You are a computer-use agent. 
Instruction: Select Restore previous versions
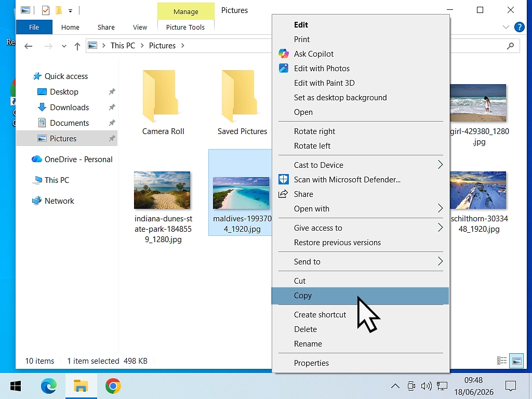[x=360, y=243]
